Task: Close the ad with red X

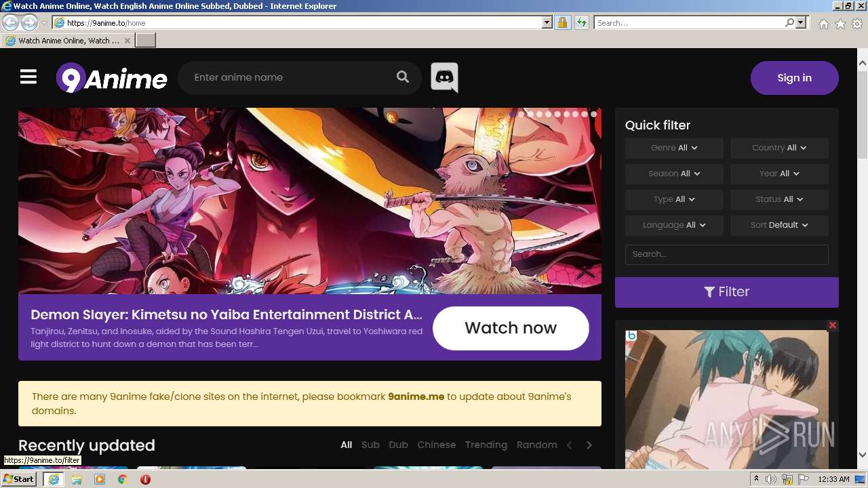Action: pyautogui.click(x=833, y=325)
